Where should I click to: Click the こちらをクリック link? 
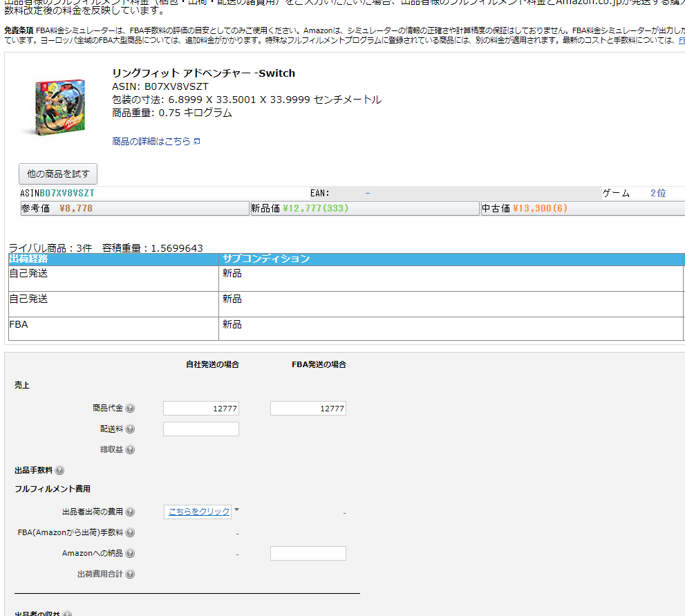[x=199, y=512]
